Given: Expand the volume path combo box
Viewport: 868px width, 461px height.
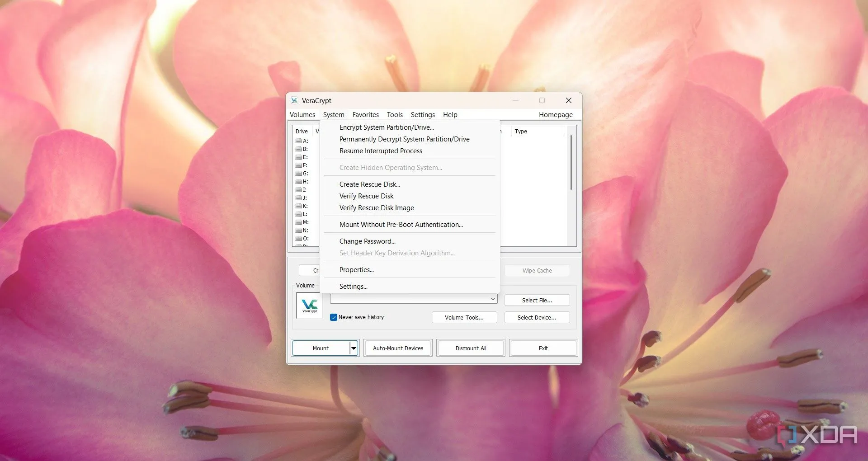Looking at the screenshot, I should pos(493,299).
